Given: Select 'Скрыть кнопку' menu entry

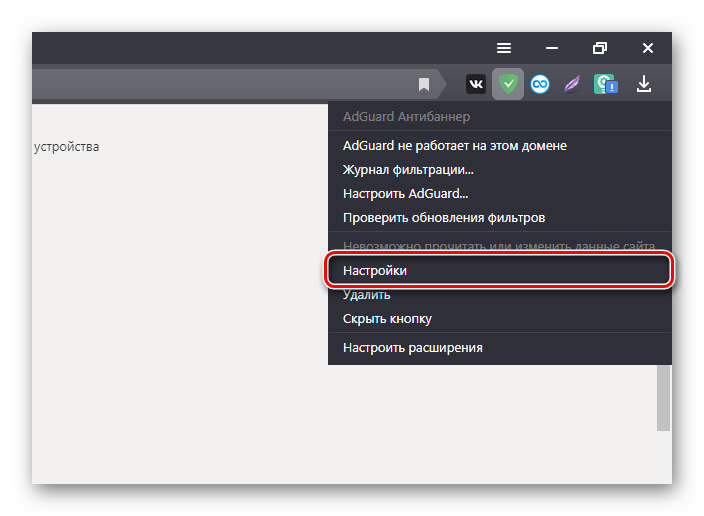Looking at the screenshot, I should pos(500,319).
